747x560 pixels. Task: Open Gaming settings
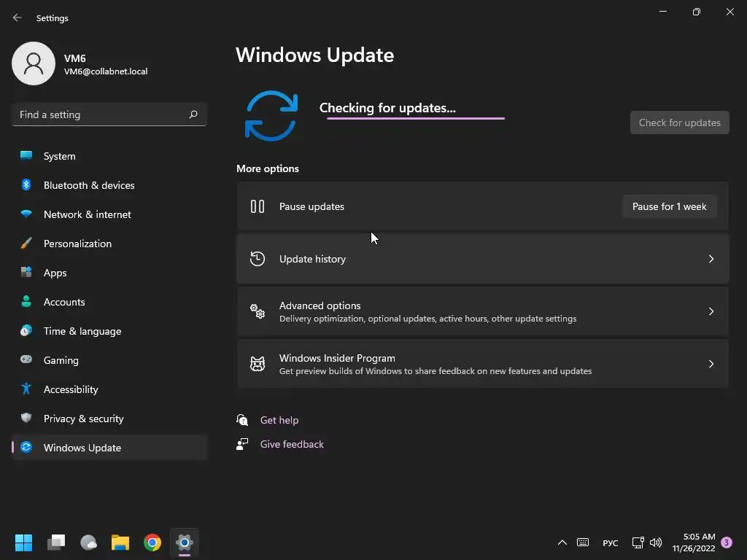pyautogui.click(x=109, y=360)
